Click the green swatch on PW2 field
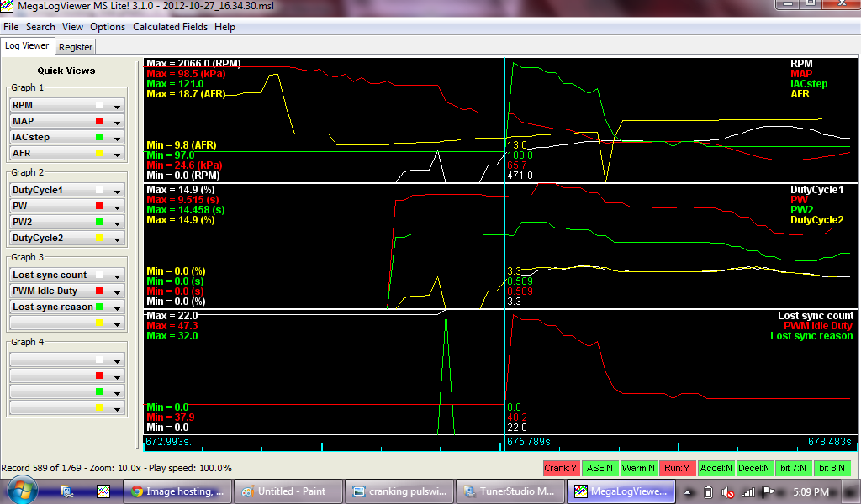This screenshot has width=861, height=504. [99, 222]
